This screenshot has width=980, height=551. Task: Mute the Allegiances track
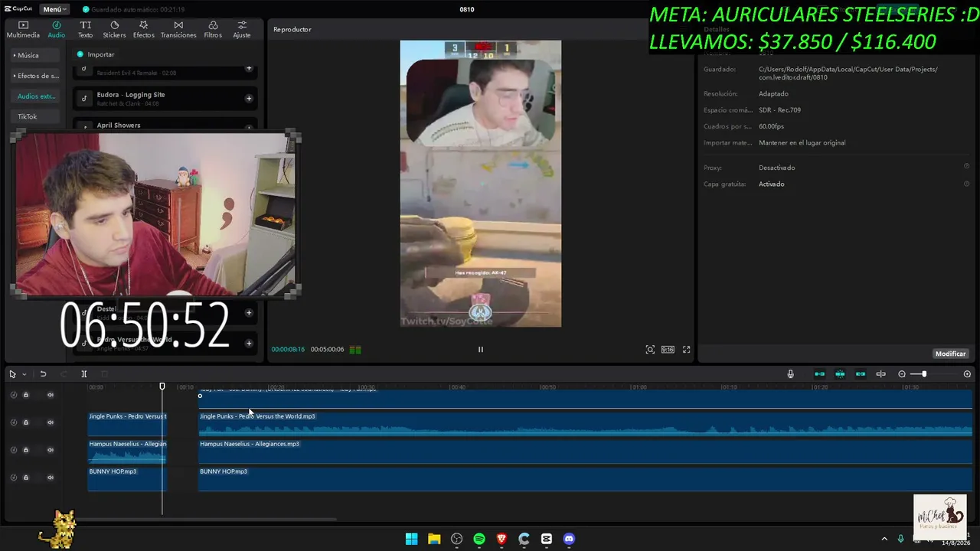pos(51,450)
